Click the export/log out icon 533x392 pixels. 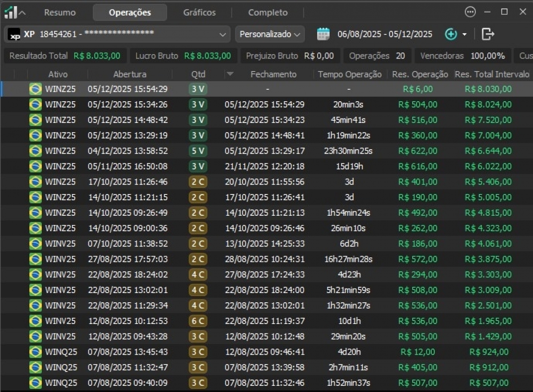coord(487,34)
